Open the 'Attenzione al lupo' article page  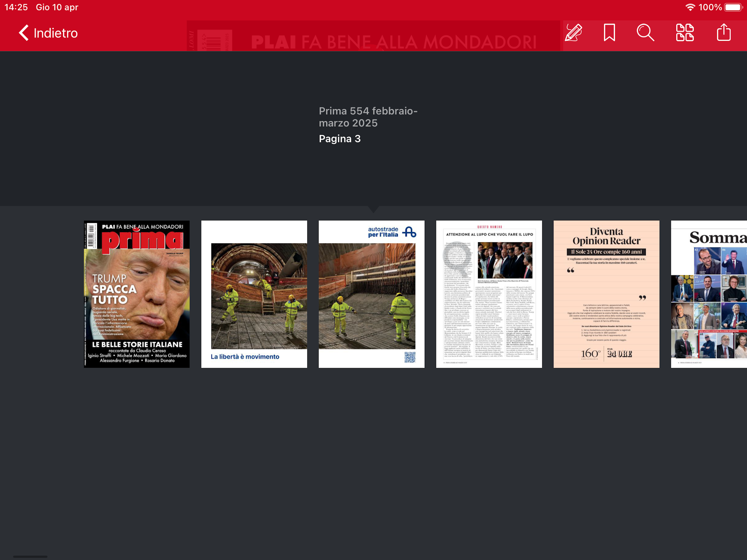click(x=489, y=294)
